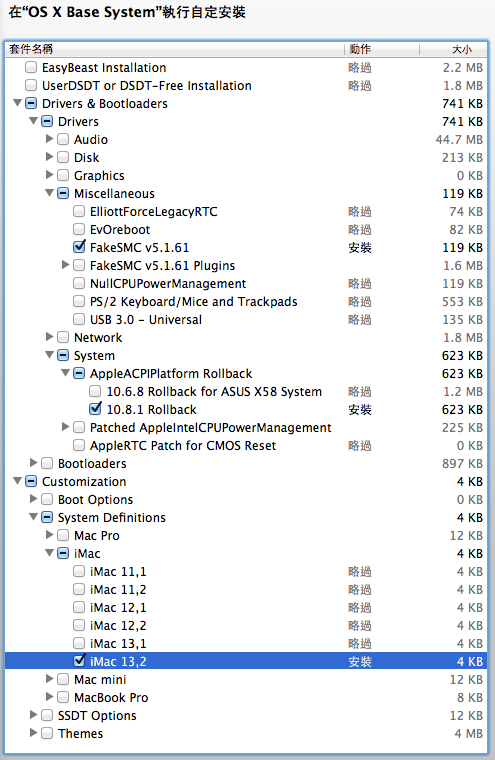Expand MacBook Pro definitions
The image size is (495, 760).
(x=49, y=697)
